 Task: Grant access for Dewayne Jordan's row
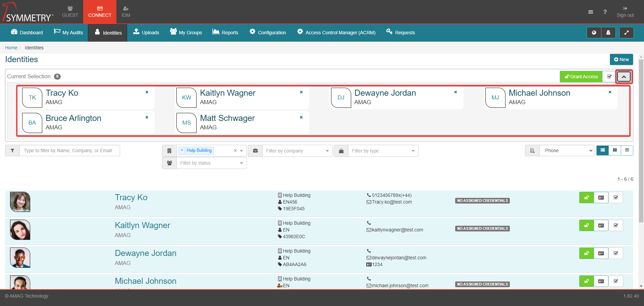tap(586, 253)
